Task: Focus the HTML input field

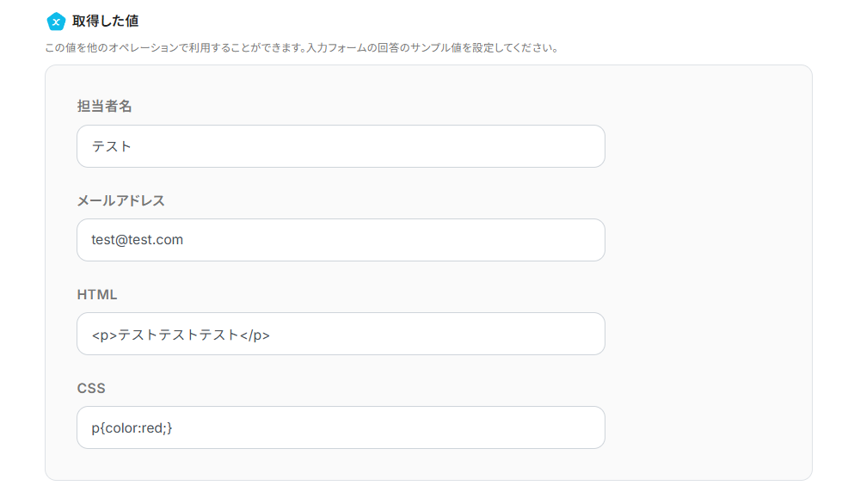Action: pos(430,334)
